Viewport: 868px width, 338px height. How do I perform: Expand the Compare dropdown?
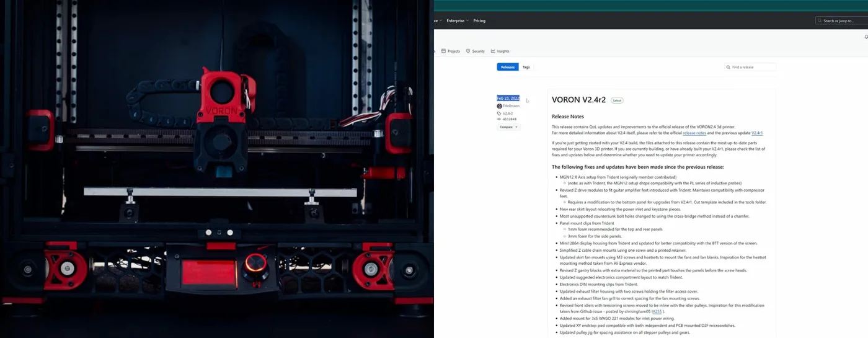pos(508,127)
